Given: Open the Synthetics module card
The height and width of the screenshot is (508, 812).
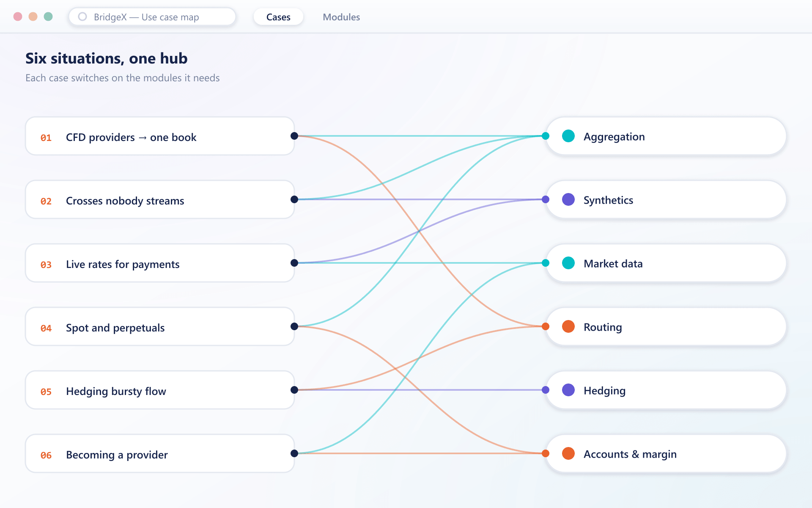Looking at the screenshot, I should tap(666, 199).
